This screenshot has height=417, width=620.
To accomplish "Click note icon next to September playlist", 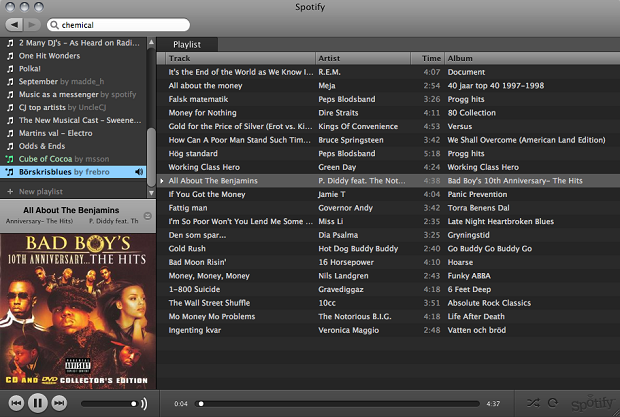I will point(10,81).
